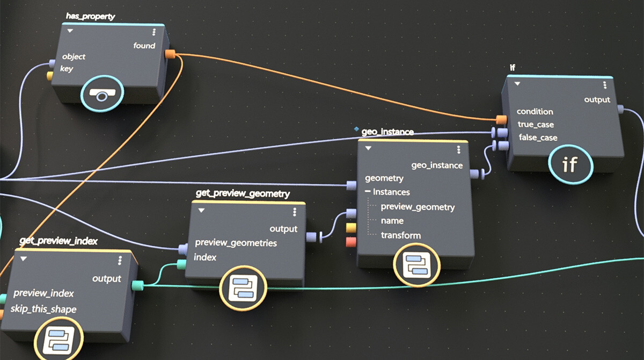
Task: Collapse the if node using its triangle
Action: pos(517,84)
